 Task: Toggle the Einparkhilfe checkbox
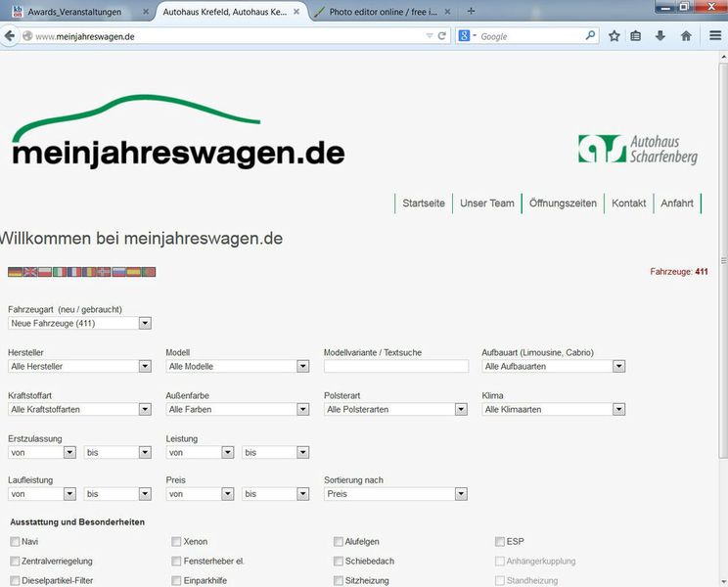pyautogui.click(x=176, y=580)
